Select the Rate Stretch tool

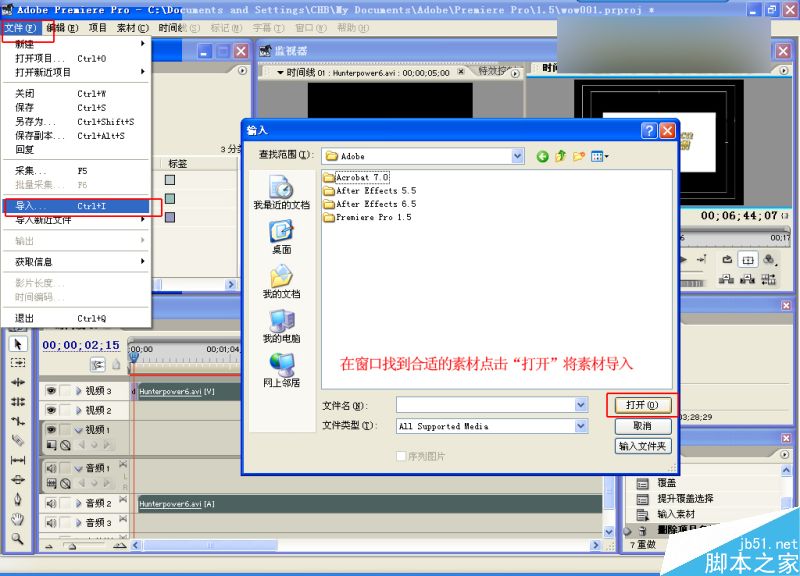coord(18,421)
